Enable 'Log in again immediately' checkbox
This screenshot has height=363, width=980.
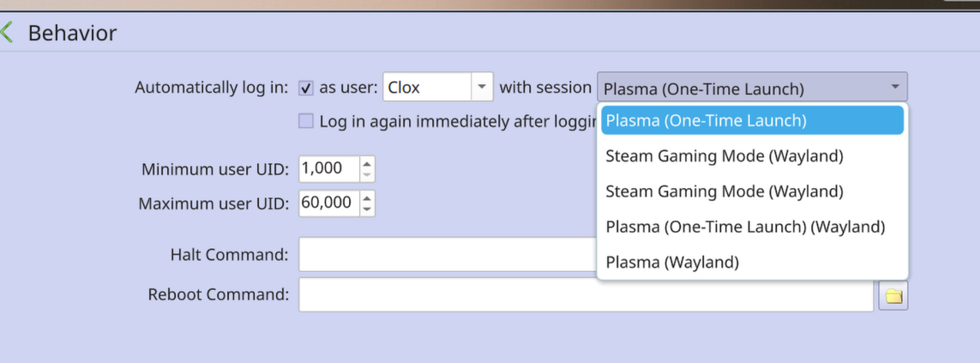pos(306,121)
